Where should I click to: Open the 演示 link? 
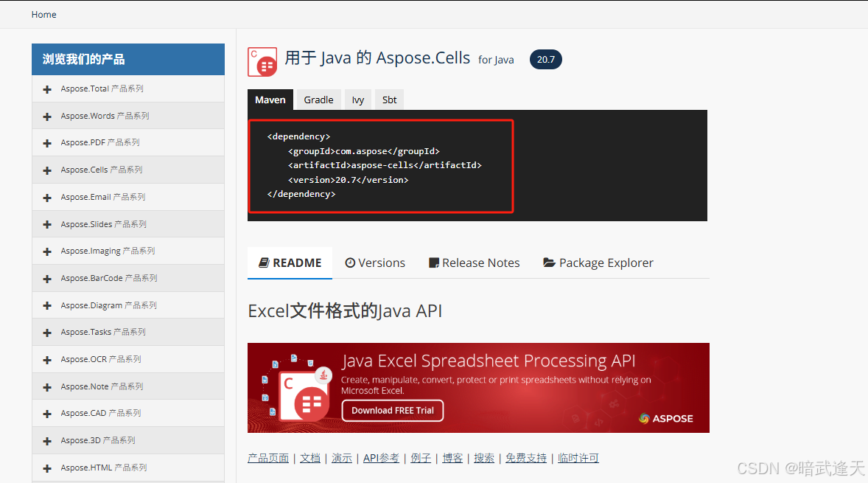342,458
